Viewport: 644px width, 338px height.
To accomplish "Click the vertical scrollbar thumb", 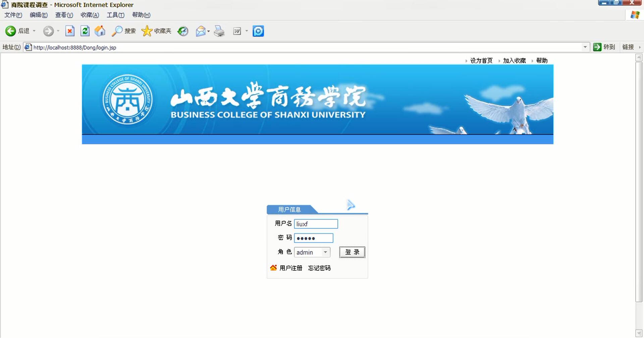I will coord(639,182).
